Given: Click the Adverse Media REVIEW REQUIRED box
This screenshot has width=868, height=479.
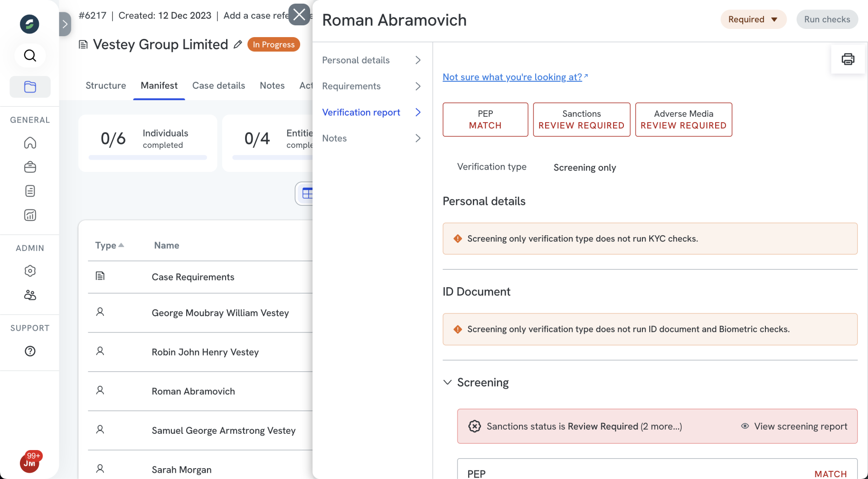Looking at the screenshot, I should 683,119.
